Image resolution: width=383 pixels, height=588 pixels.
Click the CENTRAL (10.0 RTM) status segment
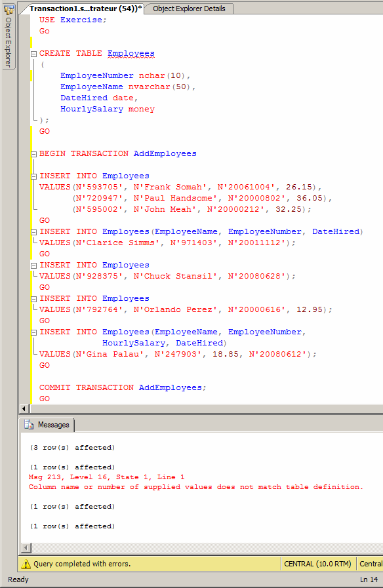[317, 564]
